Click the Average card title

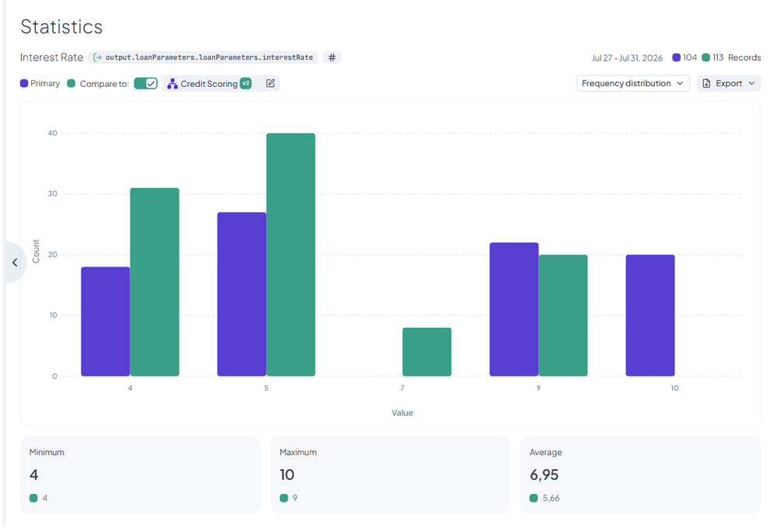point(545,452)
